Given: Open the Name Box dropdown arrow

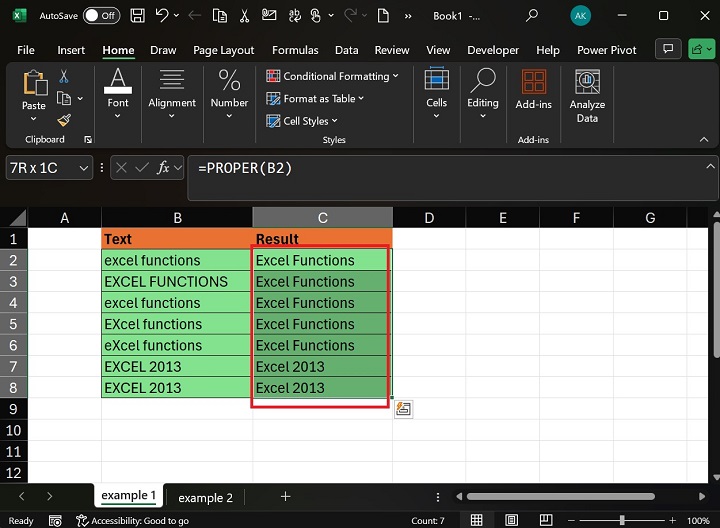Looking at the screenshot, I should pyautogui.click(x=83, y=168).
